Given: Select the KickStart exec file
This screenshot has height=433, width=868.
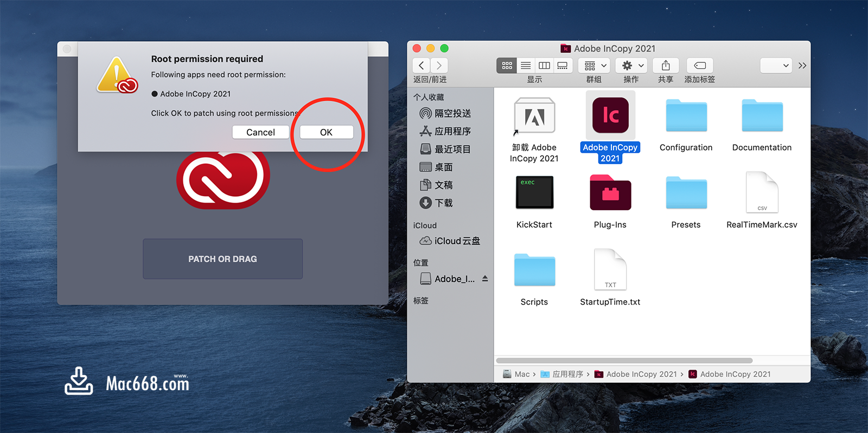Looking at the screenshot, I should pyautogui.click(x=534, y=192).
